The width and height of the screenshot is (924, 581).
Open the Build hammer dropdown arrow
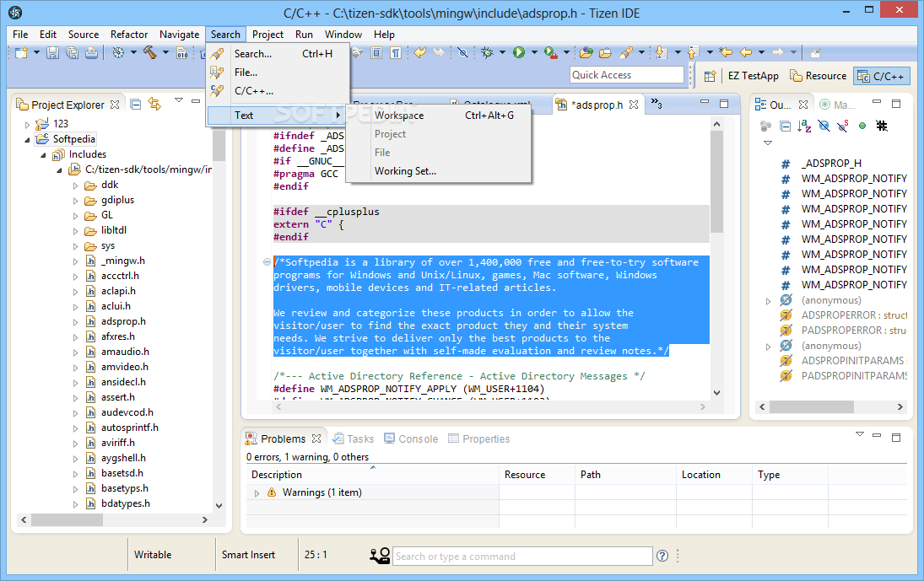pos(165,52)
